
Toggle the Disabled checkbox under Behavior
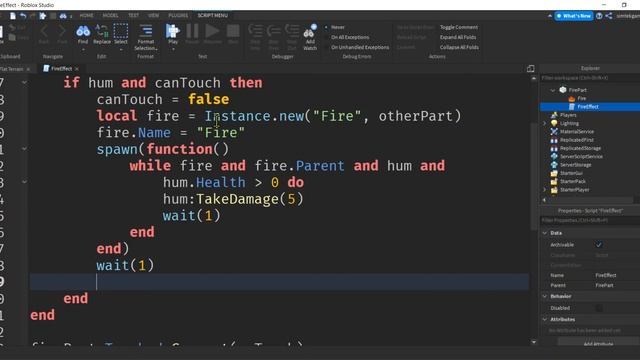(x=599, y=308)
